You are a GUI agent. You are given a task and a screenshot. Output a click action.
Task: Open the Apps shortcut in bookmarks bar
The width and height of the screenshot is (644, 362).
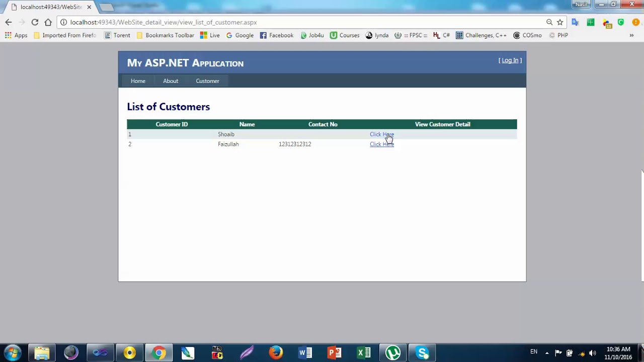click(16, 35)
